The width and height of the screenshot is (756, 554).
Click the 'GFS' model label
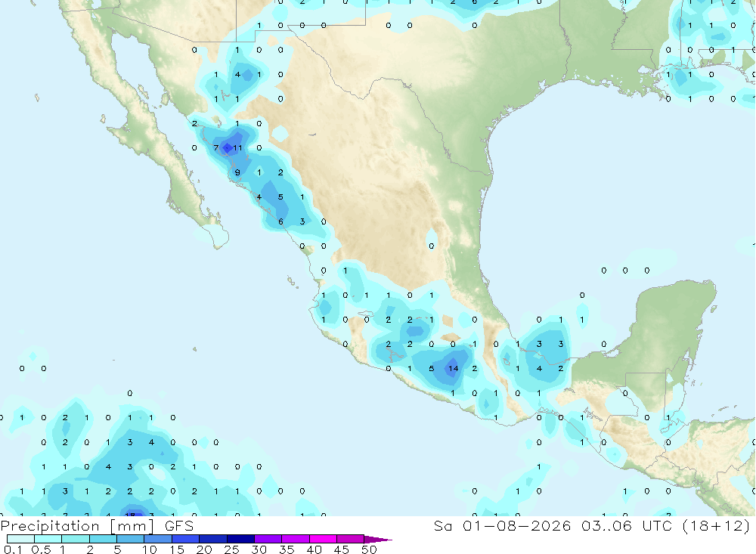179,526
